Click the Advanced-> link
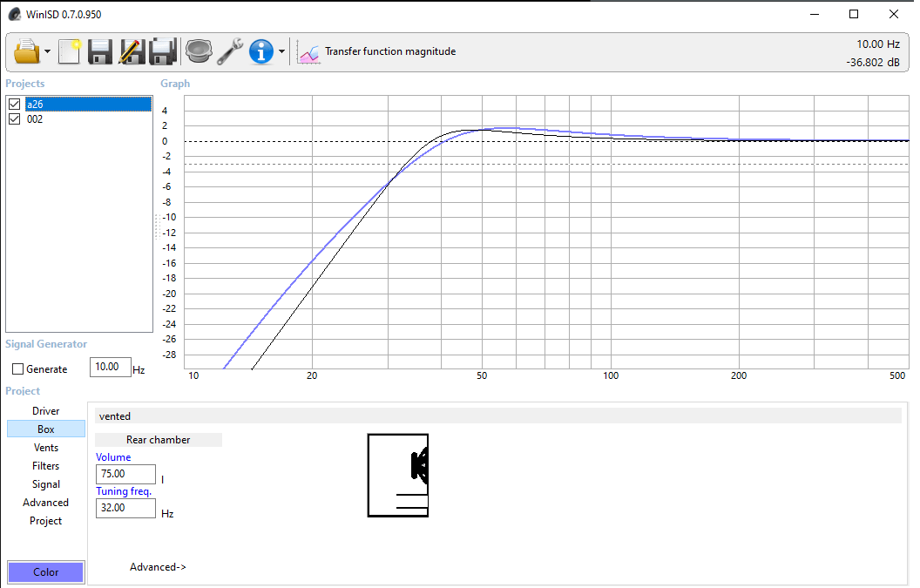 [x=158, y=567]
